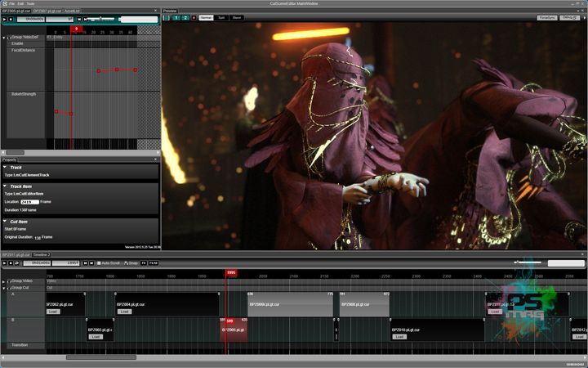Click Load on the BP2004.pl.gt.cur clip
The image size is (588, 368).
click(124, 311)
